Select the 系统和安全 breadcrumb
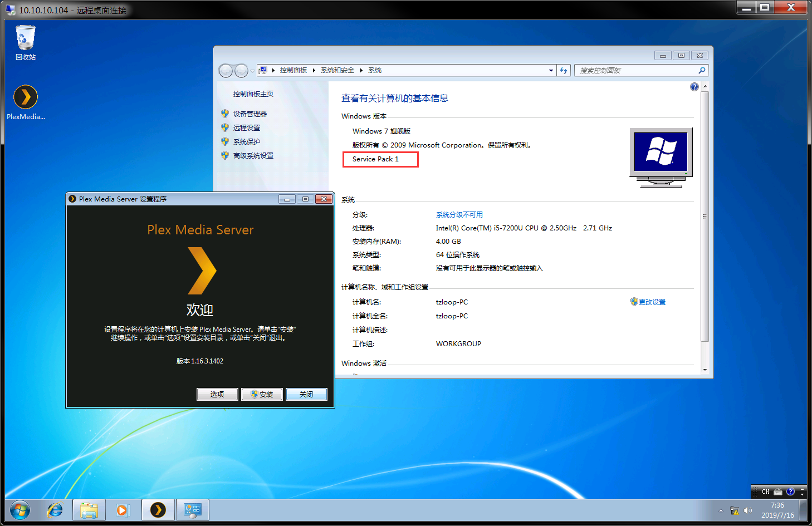The height and width of the screenshot is (526, 812). (x=337, y=70)
